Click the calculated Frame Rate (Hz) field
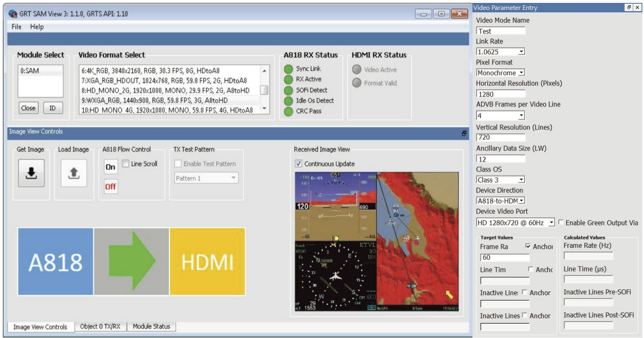The width and height of the screenshot is (644, 338). pyautogui.click(x=588, y=256)
